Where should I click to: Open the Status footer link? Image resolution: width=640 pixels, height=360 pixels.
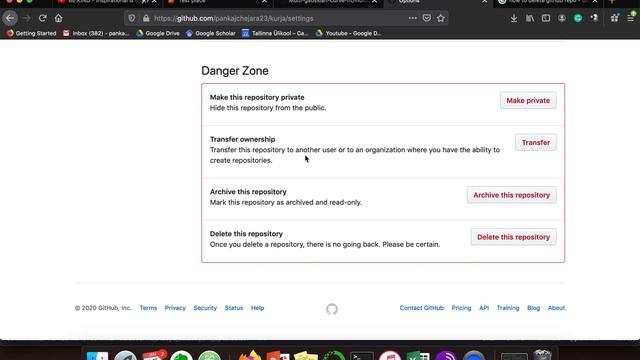pyautogui.click(x=234, y=308)
